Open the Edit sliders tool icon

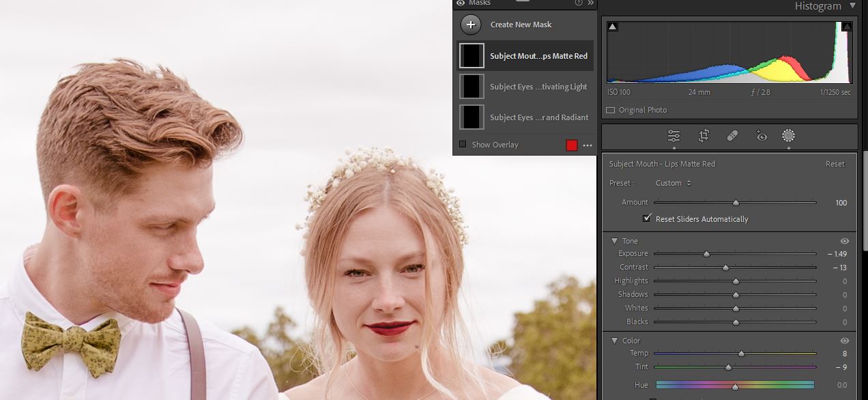[x=674, y=136]
